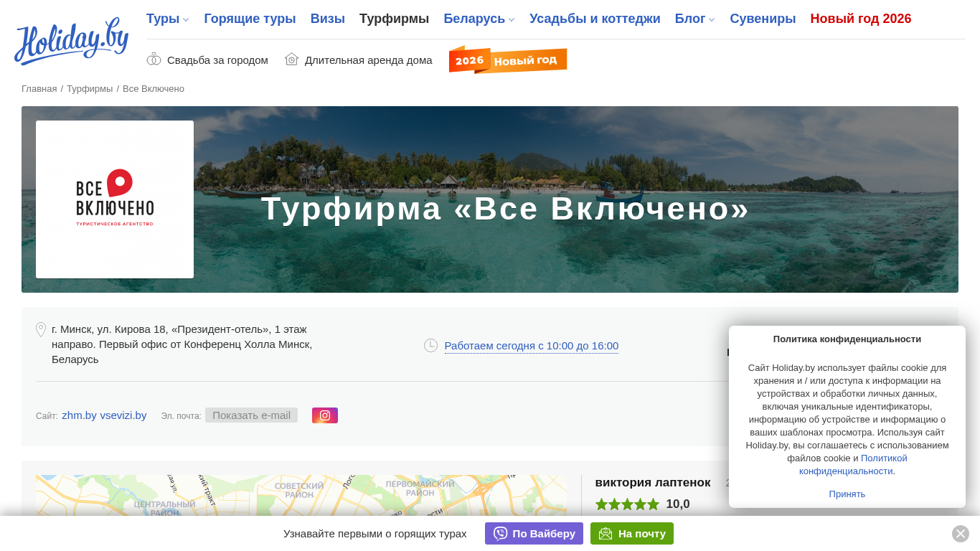Close the bottom hot tours banner
The image size is (980, 551).
click(x=960, y=534)
